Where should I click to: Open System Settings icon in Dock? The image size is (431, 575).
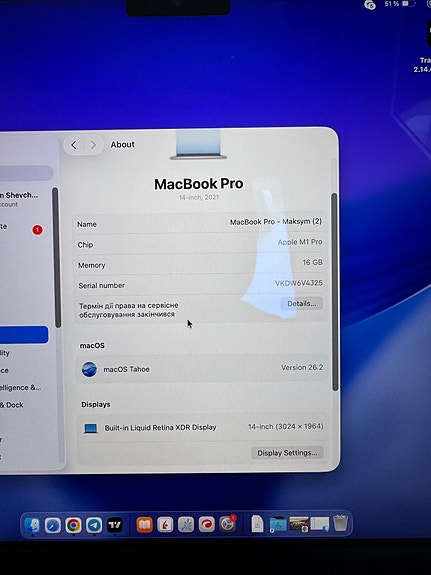[x=227, y=524]
